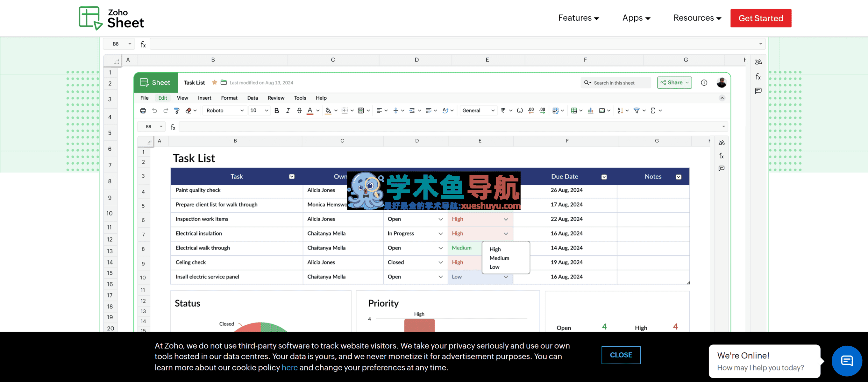Image resolution: width=868 pixels, height=382 pixels.
Task: Open the Notes column filter dropdown
Action: click(678, 177)
